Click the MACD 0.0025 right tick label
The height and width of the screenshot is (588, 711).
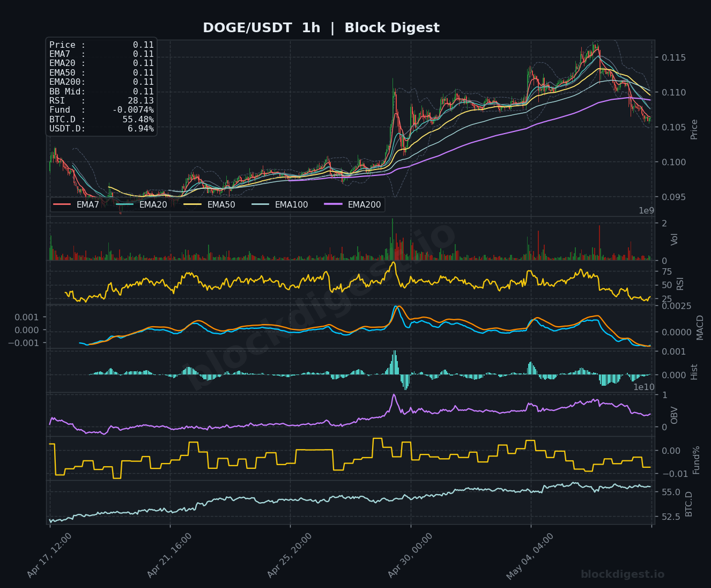[676, 306]
